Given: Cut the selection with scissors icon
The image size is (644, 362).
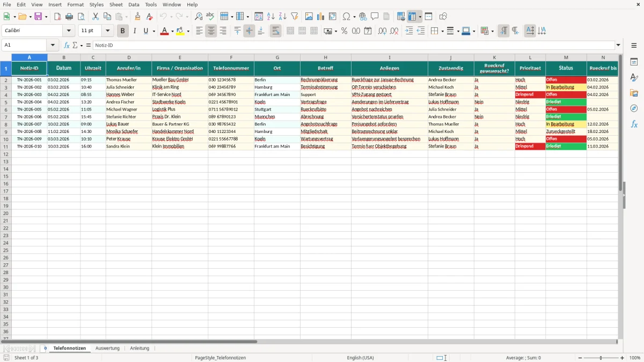Looking at the screenshot, I should coord(96,17).
